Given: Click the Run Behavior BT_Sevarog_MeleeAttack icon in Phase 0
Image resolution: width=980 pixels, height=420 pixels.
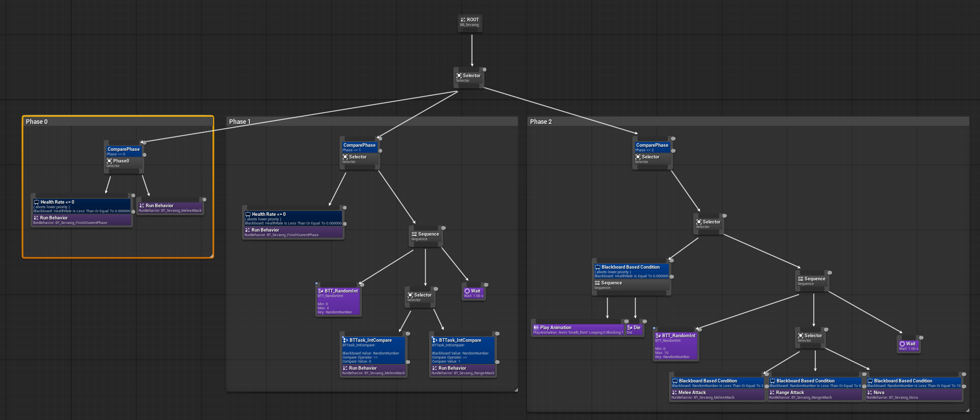Looking at the screenshot, I should (x=142, y=206).
